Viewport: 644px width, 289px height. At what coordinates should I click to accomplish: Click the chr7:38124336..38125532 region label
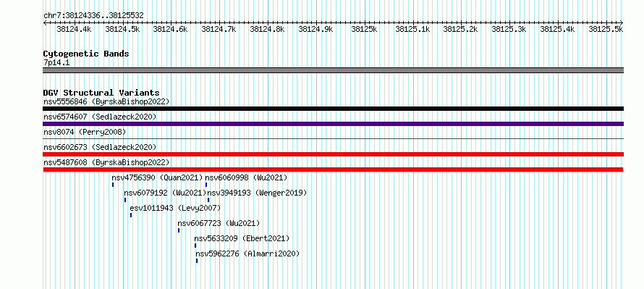click(x=93, y=16)
